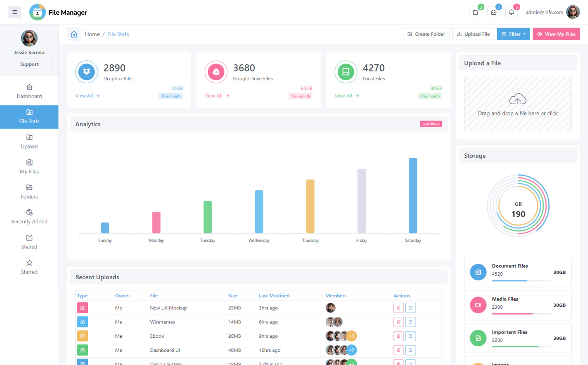This screenshot has width=588, height=365.
Task: Select the Local Files device icon
Action: (345, 72)
